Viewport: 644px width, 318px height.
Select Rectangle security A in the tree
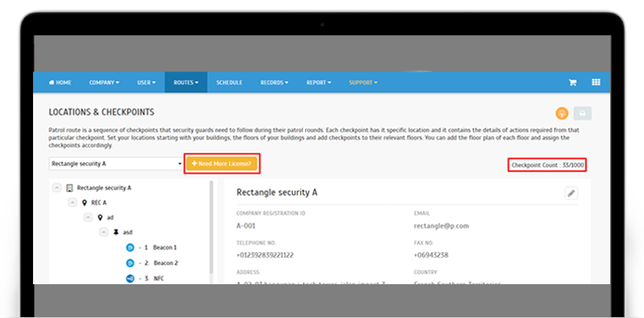(104, 188)
